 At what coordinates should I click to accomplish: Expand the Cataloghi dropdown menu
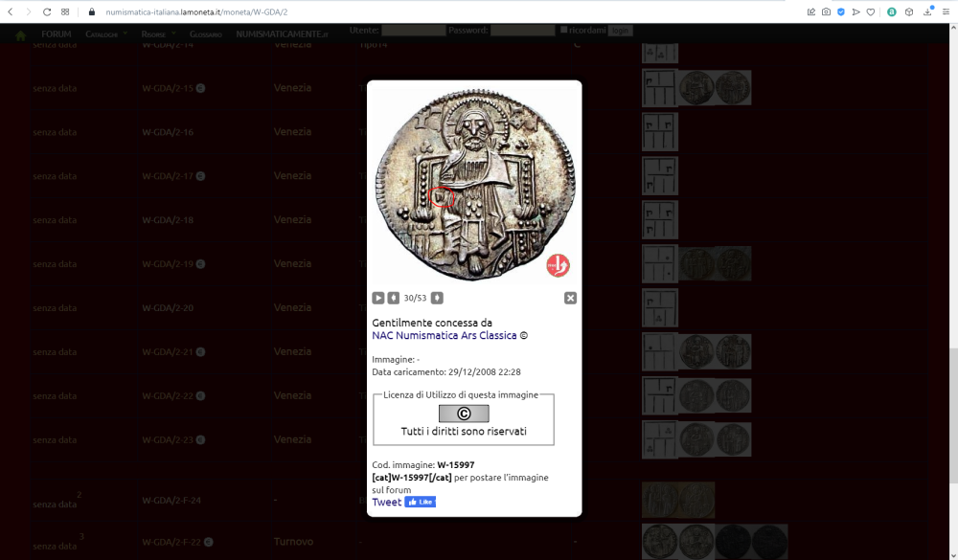[103, 34]
